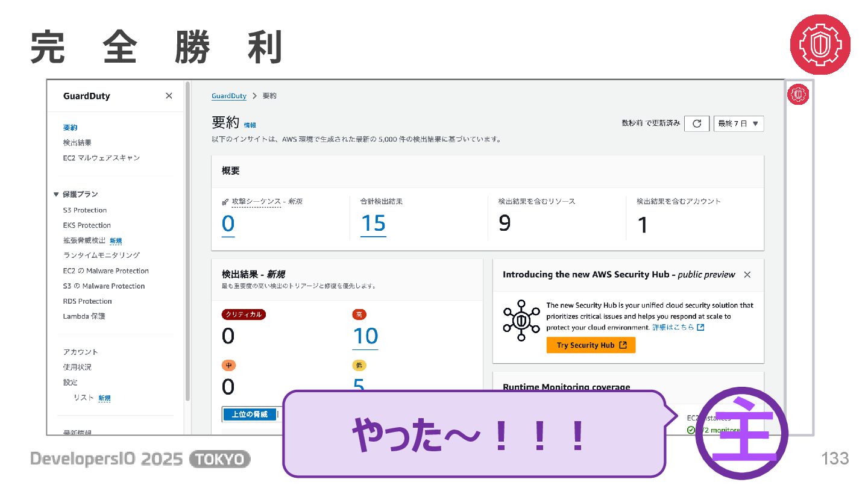Click the Runtime Monitoring coverage heading
Image resolution: width=868 pixels, height=488 pixels.
[567, 387]
